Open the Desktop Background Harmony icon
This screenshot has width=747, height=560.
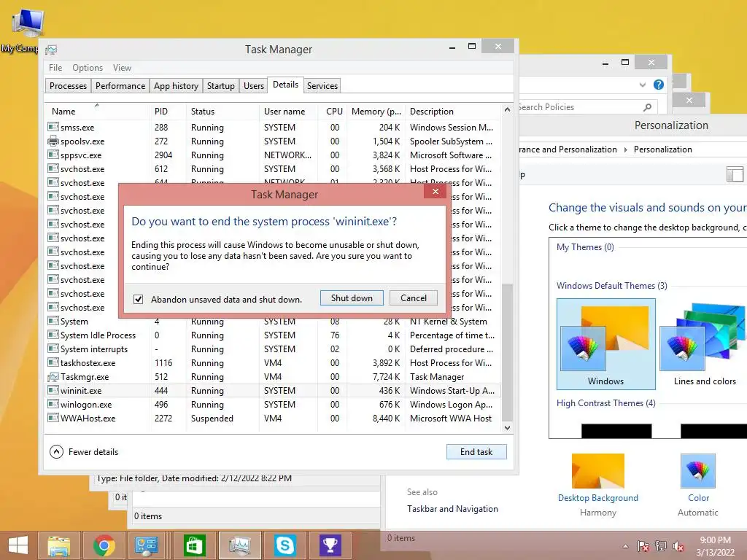598,471
